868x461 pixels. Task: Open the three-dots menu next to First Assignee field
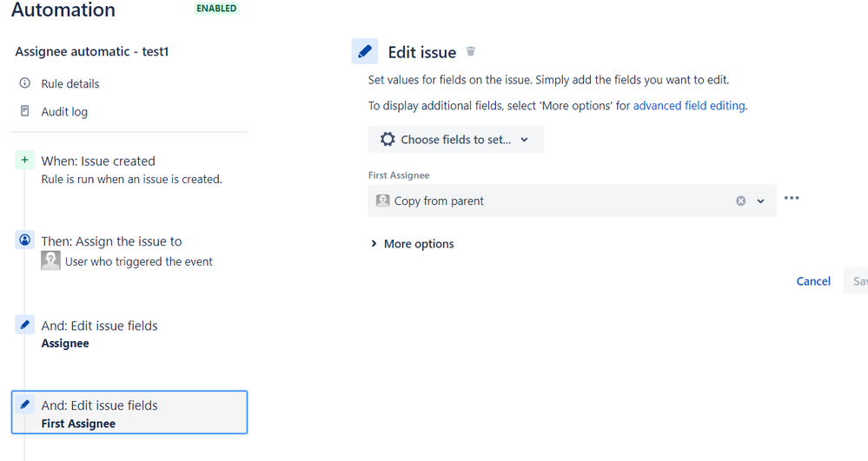(792, 198)
